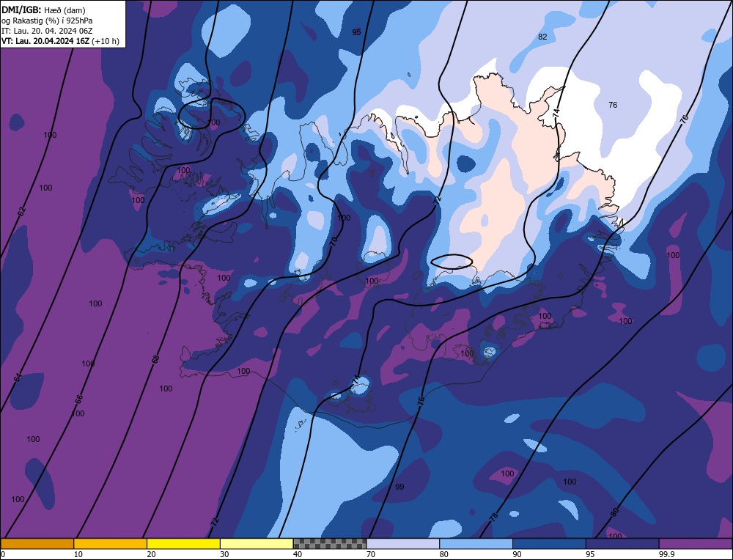Click the '20' tick label on the legend
Screen dimensions: 733x560
point(151,554)
